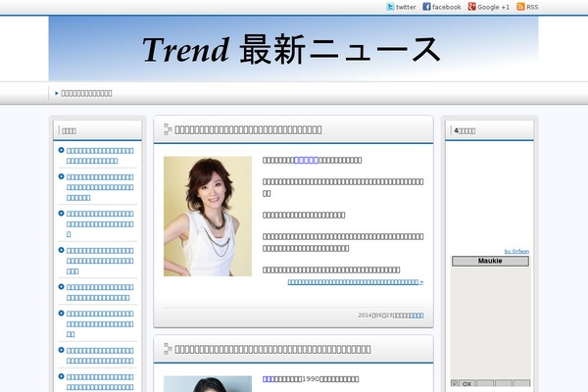Open the second link in the left sidebar list
This screenshot has height=392, width=588.
tap(100, 187)
